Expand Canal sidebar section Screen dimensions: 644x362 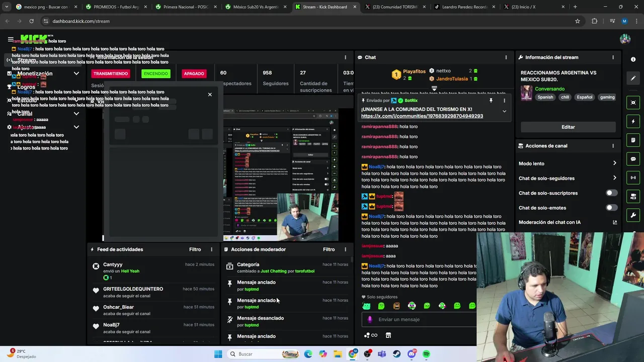[76, 114]
